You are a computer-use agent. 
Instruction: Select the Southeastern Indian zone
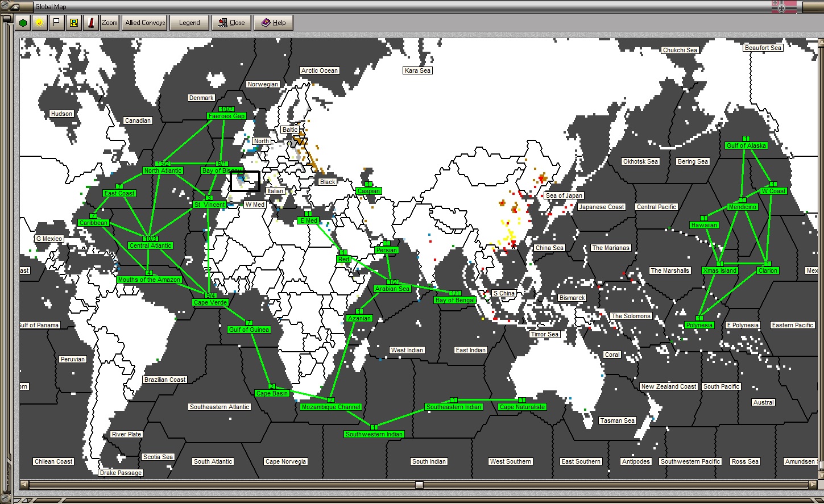(454, 407)
